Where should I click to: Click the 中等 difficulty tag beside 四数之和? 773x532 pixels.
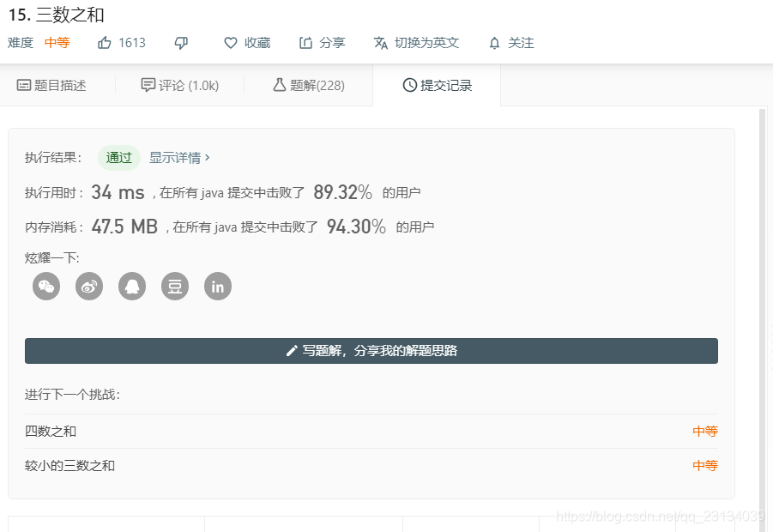705,432
